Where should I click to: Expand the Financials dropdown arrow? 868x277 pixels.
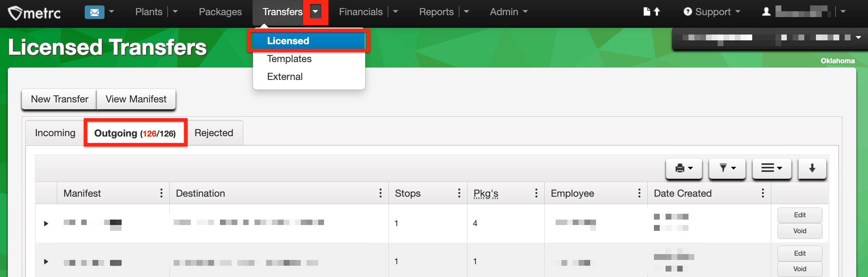coord(396,12)
